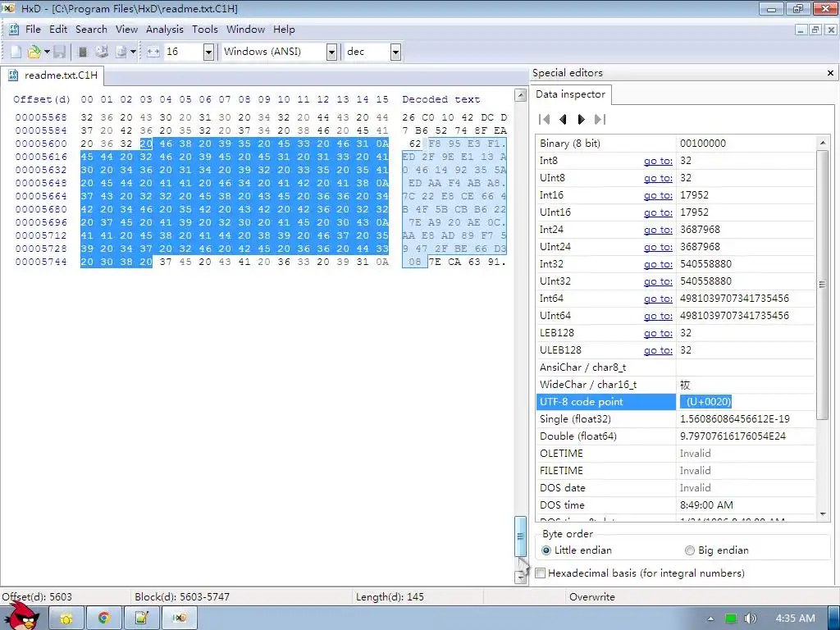The width and height of the screenshot is (840, 630).
Task: Go to previous byte in Data inspector
Action: pyautogui.click(x=563, y=120)
